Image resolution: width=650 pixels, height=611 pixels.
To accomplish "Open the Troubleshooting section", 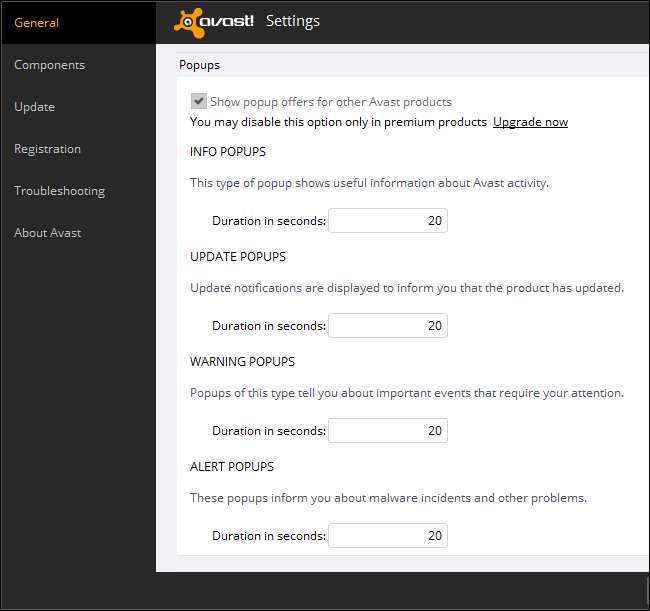I will (x=59, y=191).
